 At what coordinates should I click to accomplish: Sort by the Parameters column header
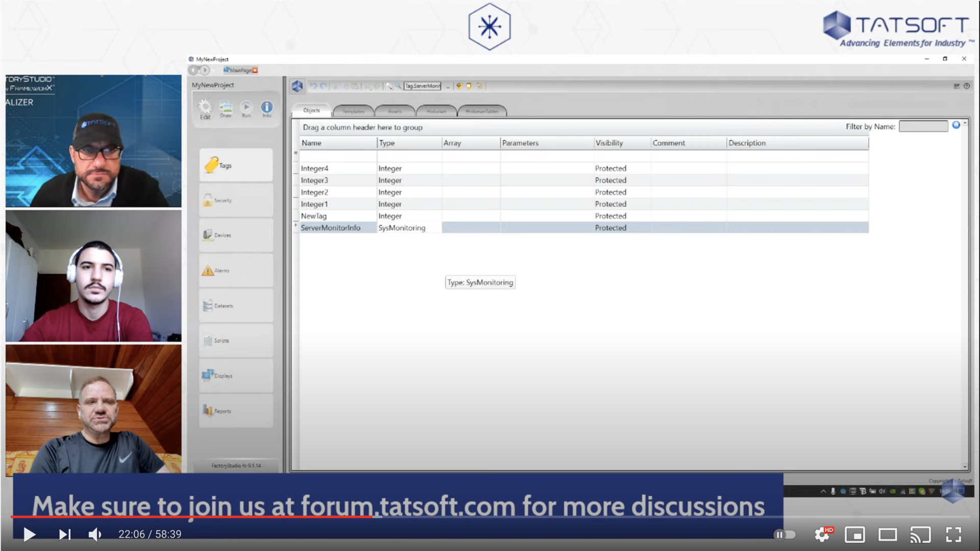point(547,143)
